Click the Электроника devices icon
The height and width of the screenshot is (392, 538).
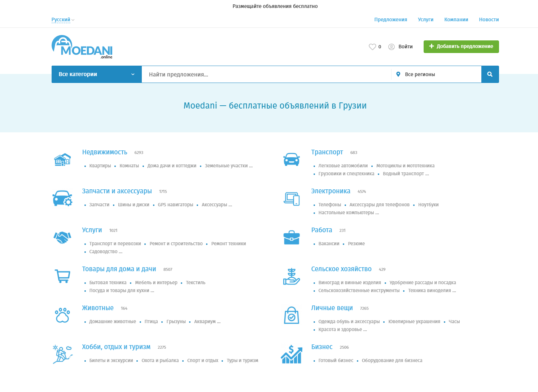point(292,198)
